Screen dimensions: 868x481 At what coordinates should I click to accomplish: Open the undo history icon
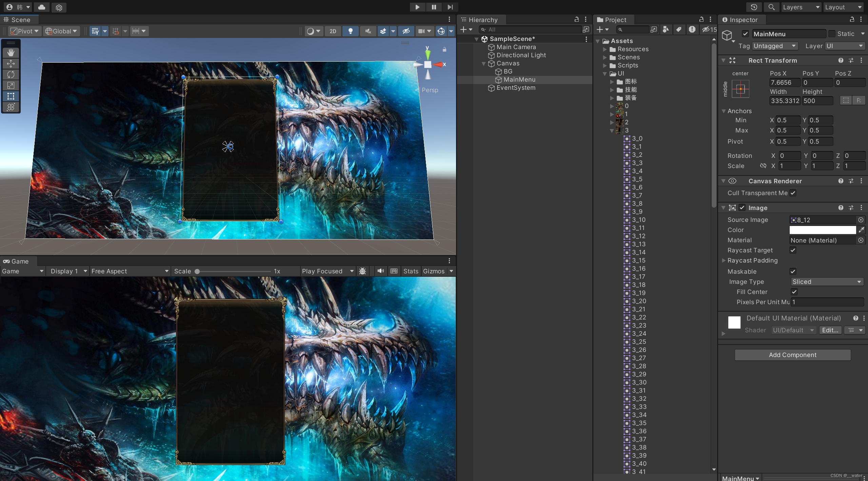pos(754,7)
